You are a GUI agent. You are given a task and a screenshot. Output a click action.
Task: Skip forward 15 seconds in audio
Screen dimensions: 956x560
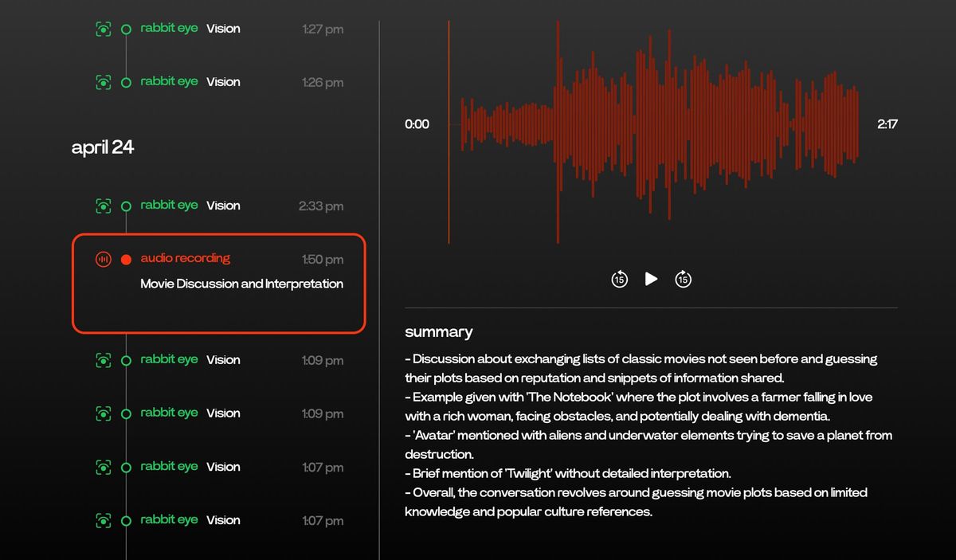click(683, 279)
